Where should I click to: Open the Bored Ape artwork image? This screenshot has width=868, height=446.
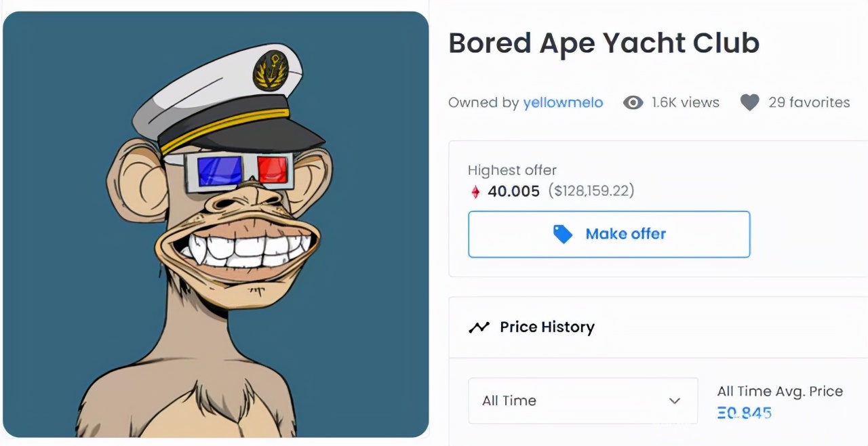pos(216,224)
